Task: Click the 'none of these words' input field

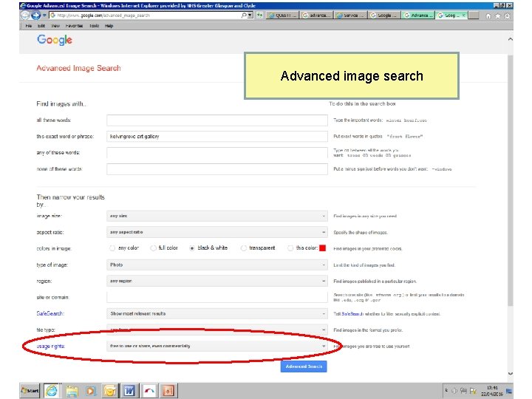Action: (x=217, y=169)
